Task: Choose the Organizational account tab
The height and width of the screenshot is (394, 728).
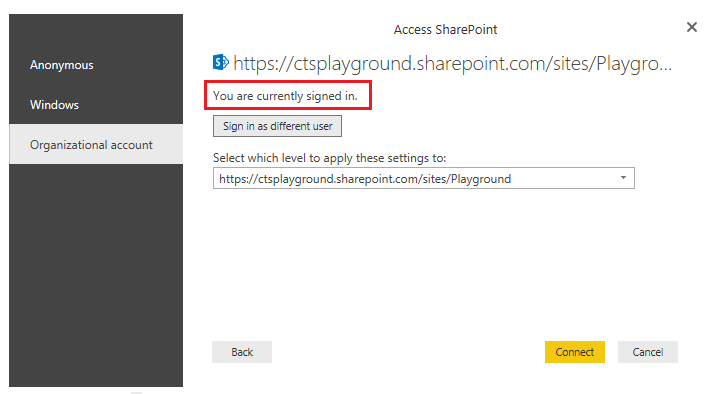Action: (x=96, y=144)
